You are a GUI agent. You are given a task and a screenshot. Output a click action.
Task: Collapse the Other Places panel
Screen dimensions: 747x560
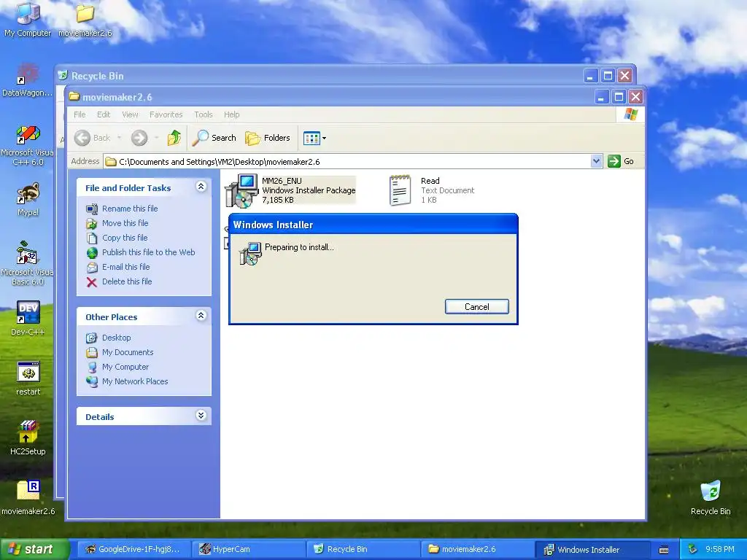tap(201, 316)
